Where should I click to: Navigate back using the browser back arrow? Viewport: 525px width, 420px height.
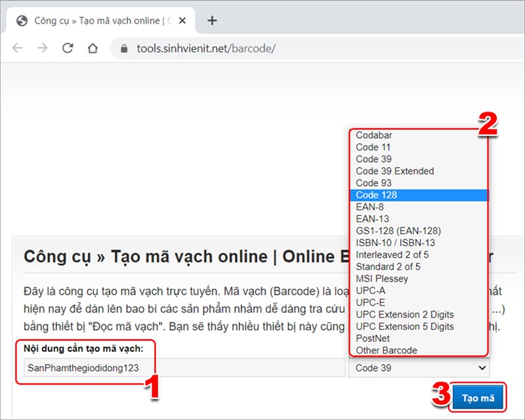[x=17, y=48]
